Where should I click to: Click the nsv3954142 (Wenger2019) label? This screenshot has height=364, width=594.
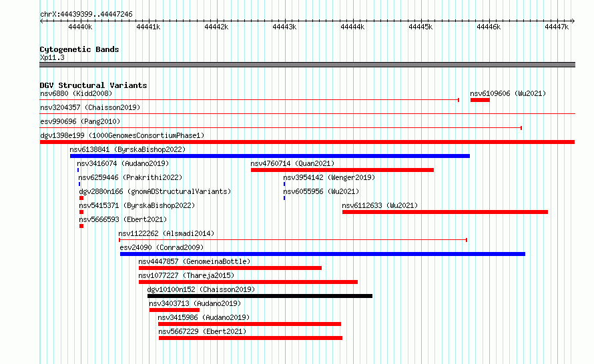(329, 177)
